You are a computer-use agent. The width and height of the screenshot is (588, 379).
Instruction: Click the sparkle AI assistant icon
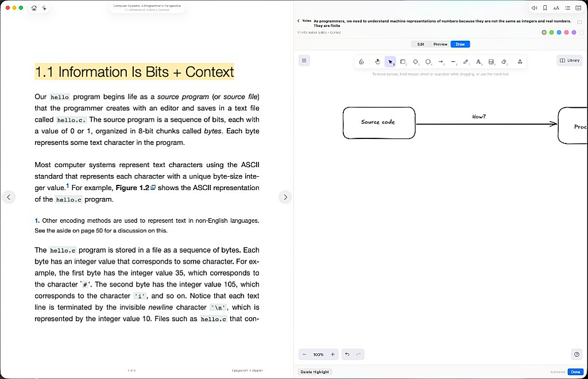44,8
